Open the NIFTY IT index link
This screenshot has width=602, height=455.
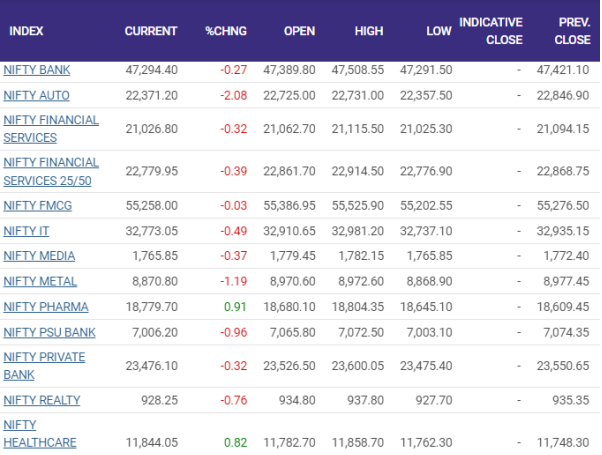(27, 231)
